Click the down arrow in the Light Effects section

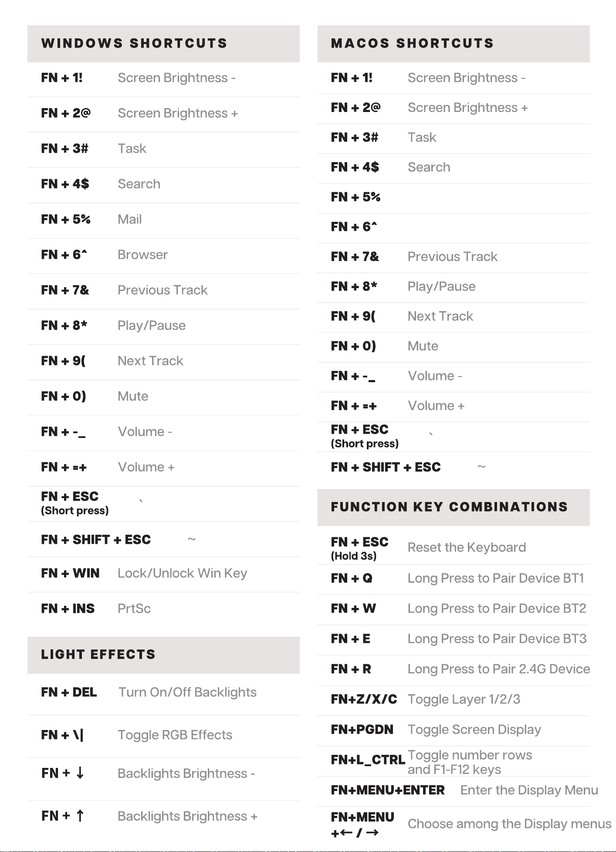[x=80, y=773]
